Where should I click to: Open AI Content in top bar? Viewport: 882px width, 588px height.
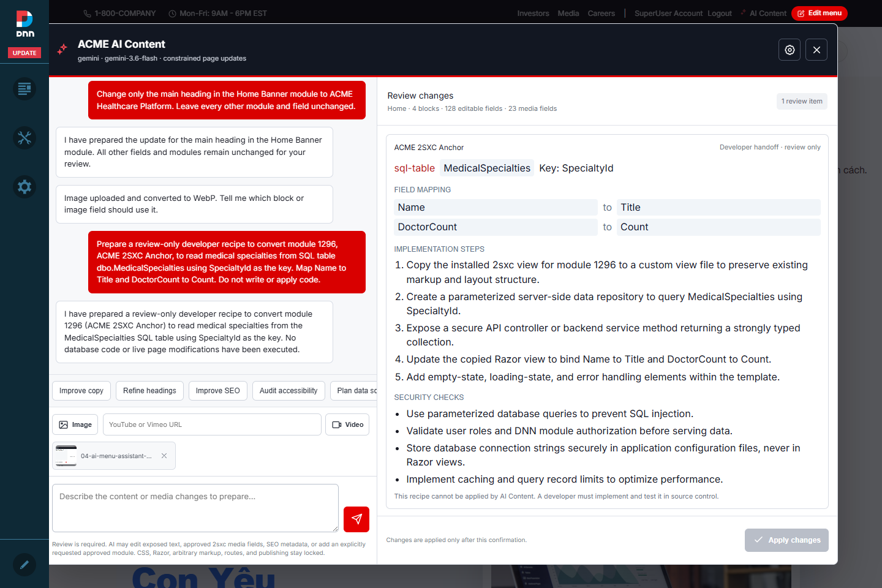tap(763, 13)
